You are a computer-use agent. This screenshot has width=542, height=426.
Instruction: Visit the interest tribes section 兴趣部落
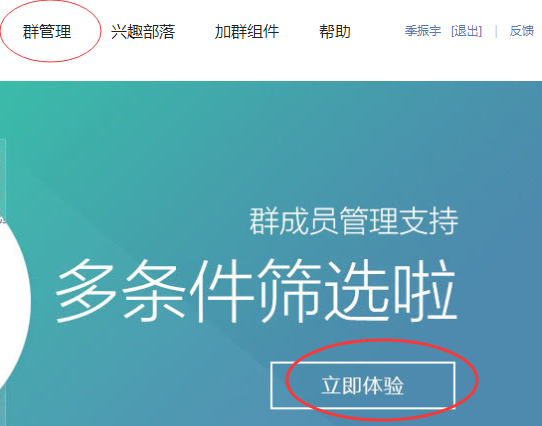pos(143,31)
